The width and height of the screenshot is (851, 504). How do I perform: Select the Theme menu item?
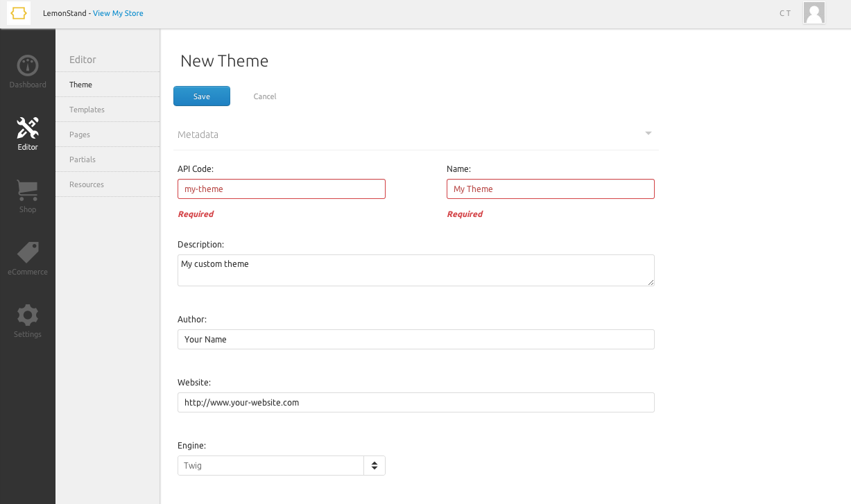80,84
